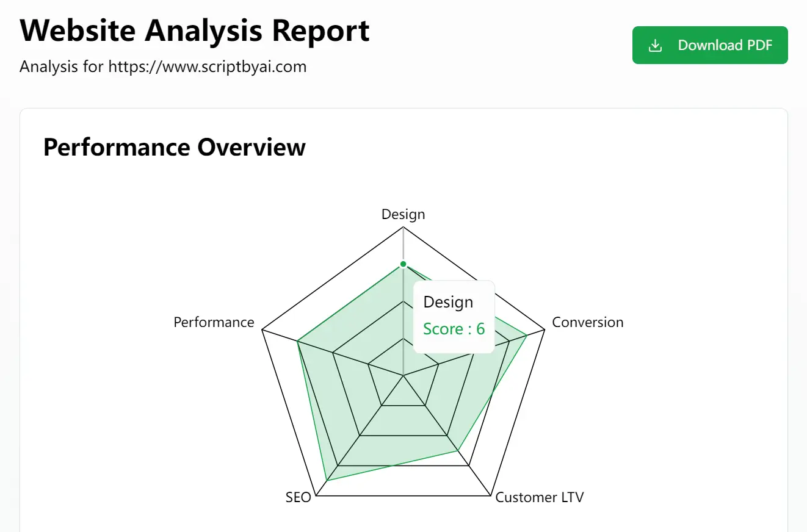The image size is (807, 532).
Task: Click the center point of the radar chart
Action: 403,376
